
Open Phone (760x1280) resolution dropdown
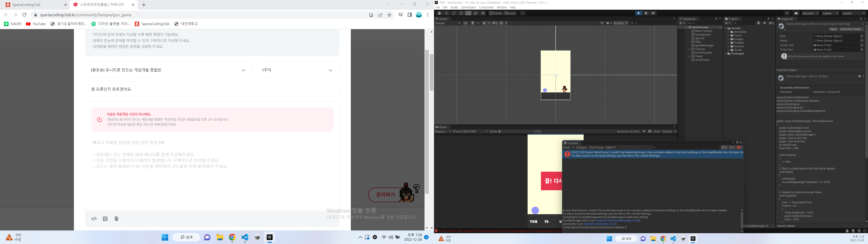tap(470, 131)
